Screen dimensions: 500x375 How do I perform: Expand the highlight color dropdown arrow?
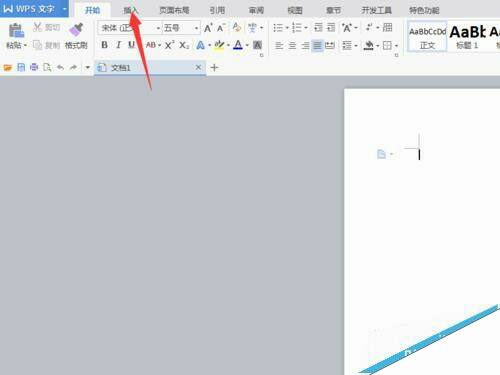click(x=228, y=45)
